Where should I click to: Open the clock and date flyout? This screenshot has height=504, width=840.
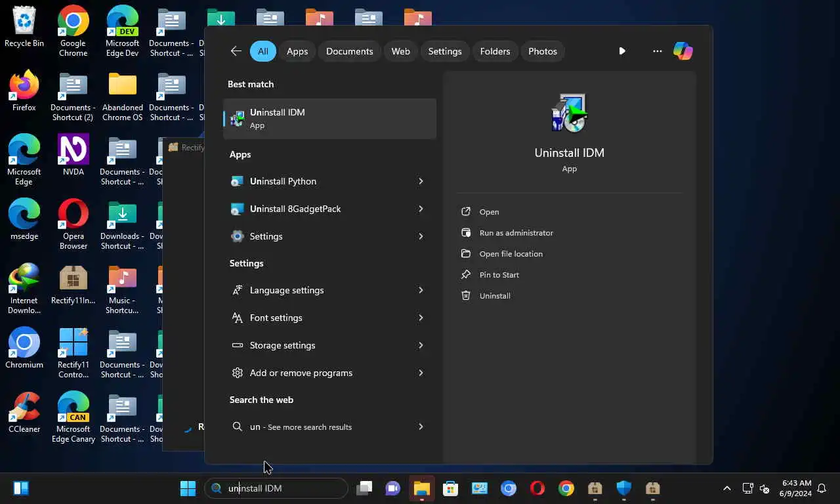(795, 488)
